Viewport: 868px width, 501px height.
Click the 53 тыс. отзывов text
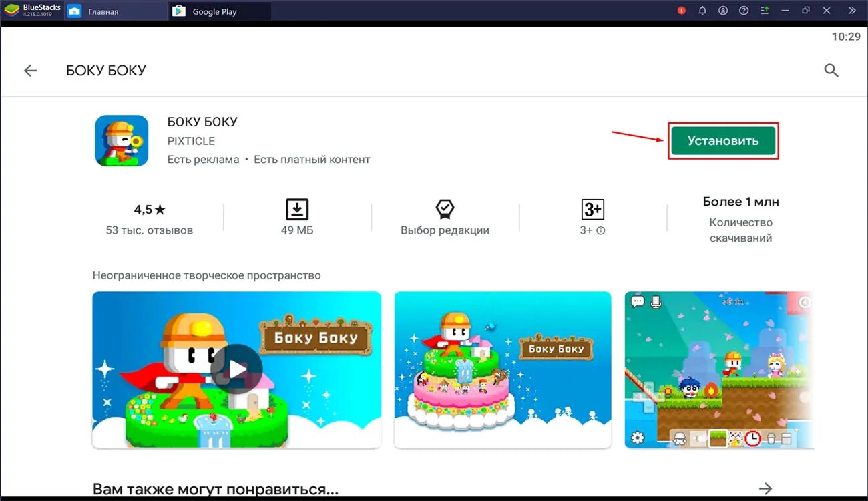(x=150, y=230)
